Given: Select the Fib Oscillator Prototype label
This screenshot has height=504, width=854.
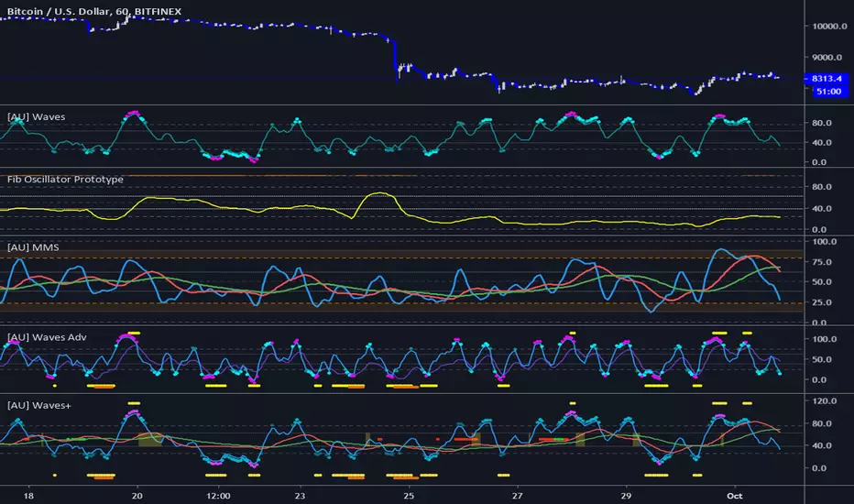Looking at the screenshot, I should click(x=65, y=180).
